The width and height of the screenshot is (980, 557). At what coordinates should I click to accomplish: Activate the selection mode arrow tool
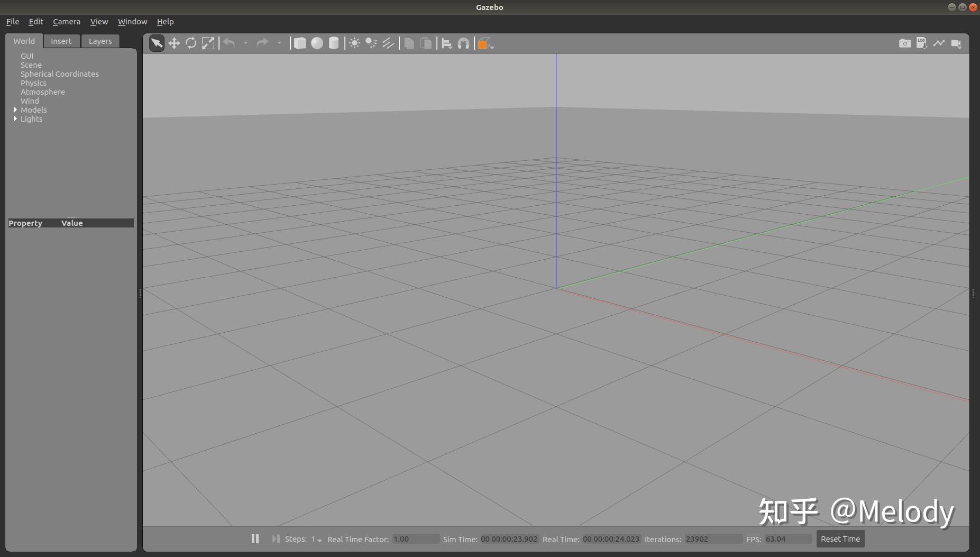tap(157, 43)
